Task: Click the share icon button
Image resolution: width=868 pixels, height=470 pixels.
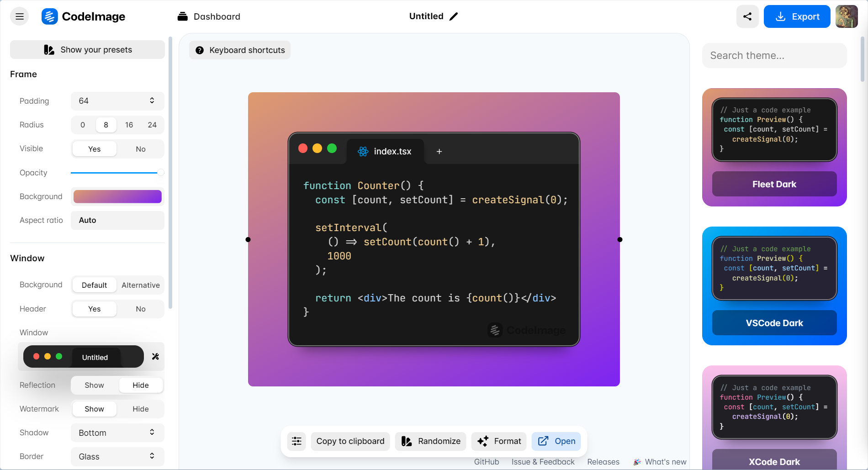Action: pos(747,16)
